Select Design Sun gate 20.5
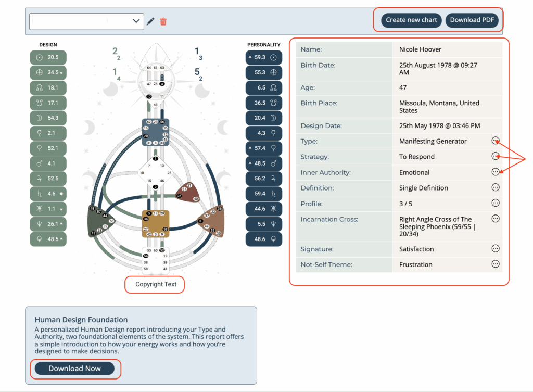Viewport: 533px width, 392px height. tap(48, 57)
